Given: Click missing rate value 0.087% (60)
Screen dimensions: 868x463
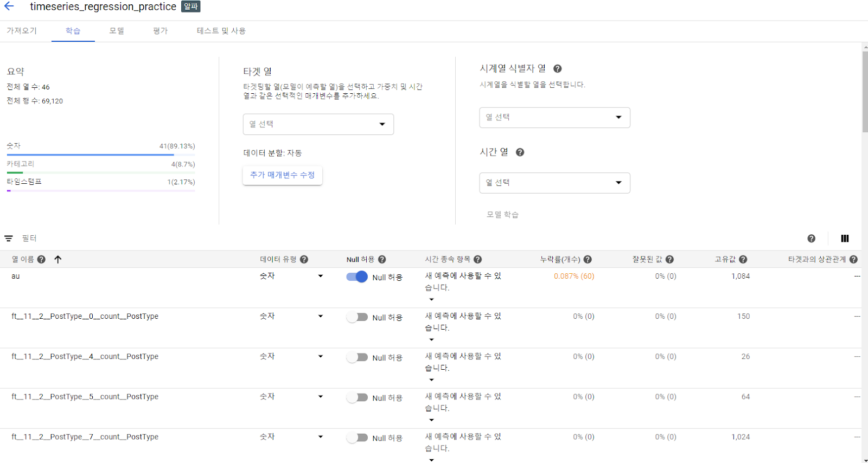Looking at the screenshot, I should [574, 276].
